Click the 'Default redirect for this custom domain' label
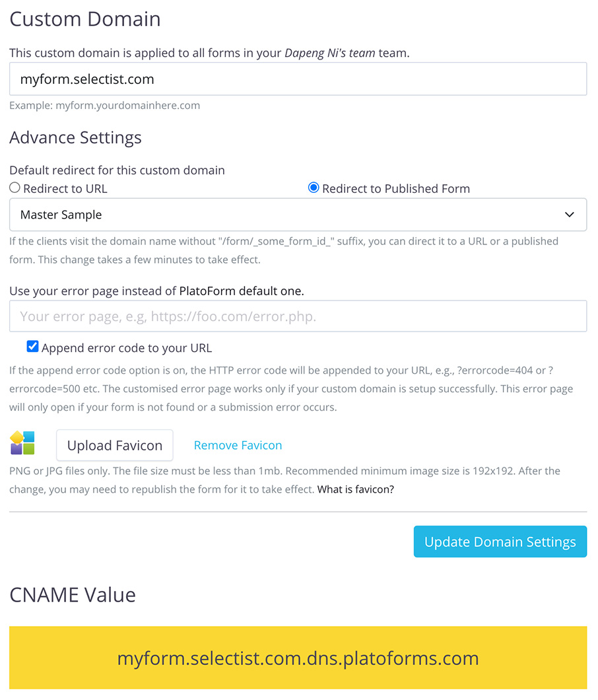Image resolution: width=598 pixels, height=700 pixels. pyautogui.click(x=117, y=170)
